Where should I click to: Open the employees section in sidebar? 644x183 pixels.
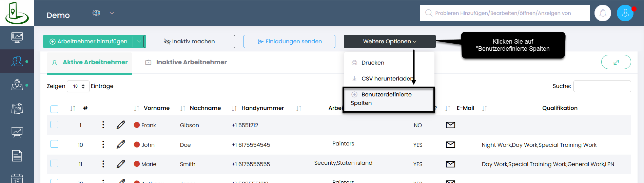pyautogui.click(x=17, y=61)
